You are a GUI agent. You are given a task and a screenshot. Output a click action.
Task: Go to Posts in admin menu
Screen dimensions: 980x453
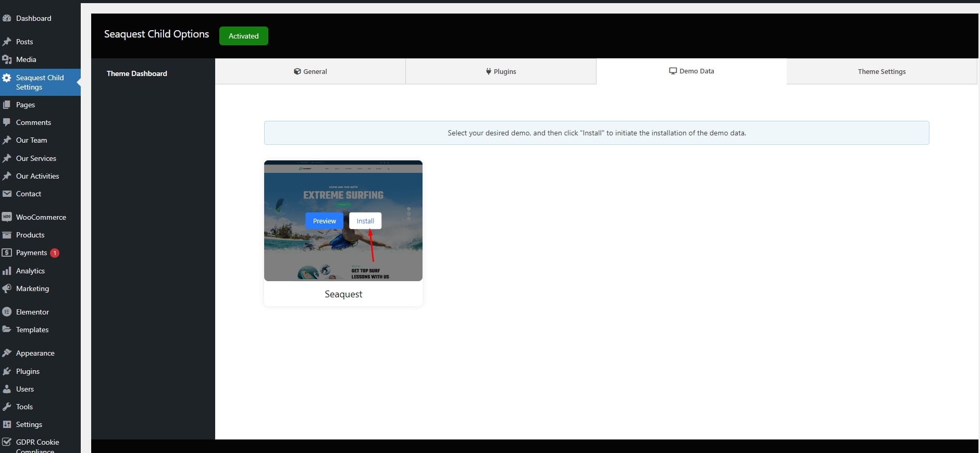tap(40, 42)
